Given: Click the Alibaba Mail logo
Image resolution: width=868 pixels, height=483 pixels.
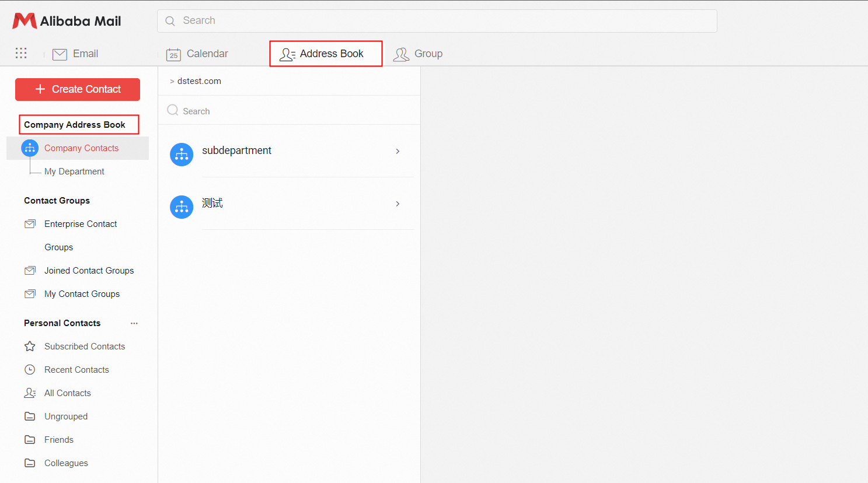Looking at the screenshot, I should point(67,21).
